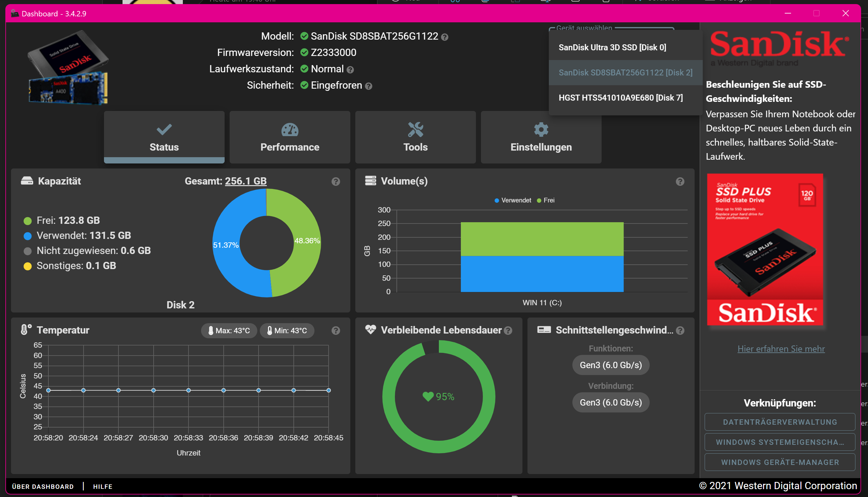Open the Tools tab
Viewport: 868px width, 497px height.
(415, 137)
